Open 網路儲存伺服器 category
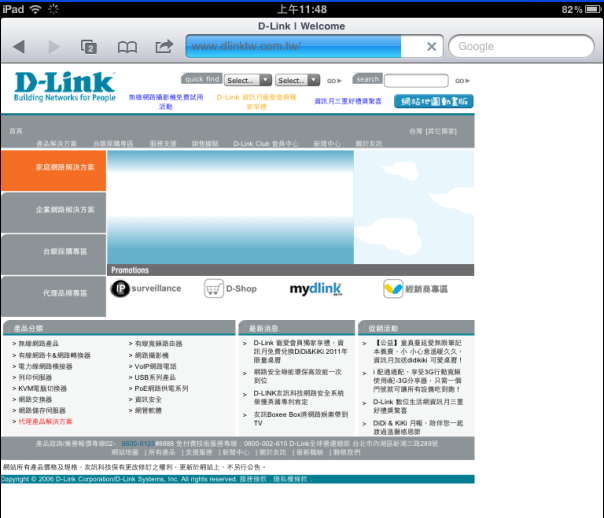Screen dimensions: 604x518 click(x=42, y=411)
